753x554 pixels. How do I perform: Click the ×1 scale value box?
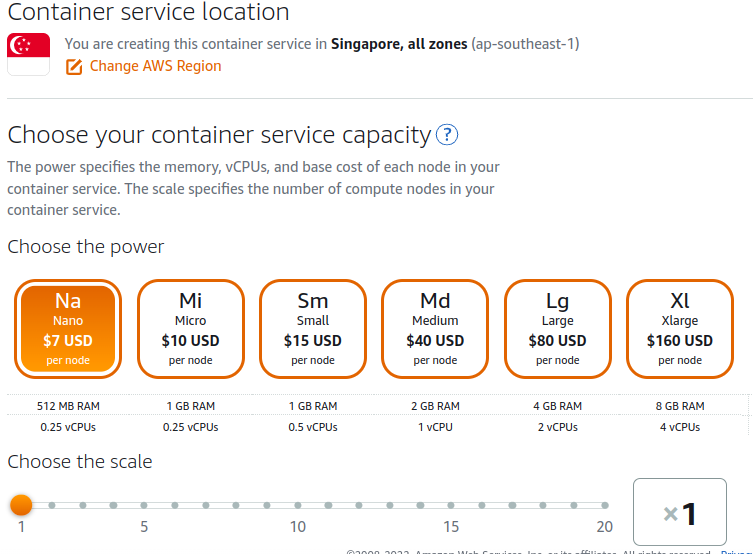click(x=680, y=512)
